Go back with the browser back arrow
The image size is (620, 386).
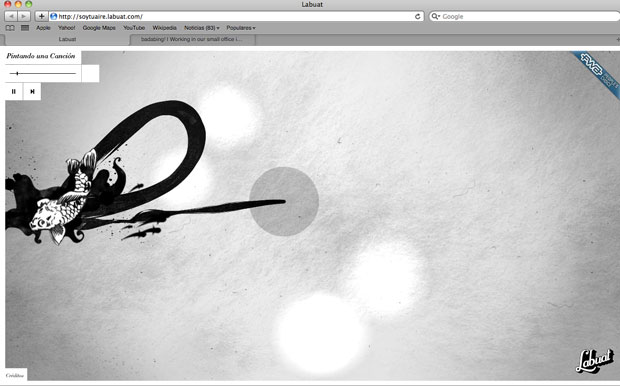click(11, 16)
